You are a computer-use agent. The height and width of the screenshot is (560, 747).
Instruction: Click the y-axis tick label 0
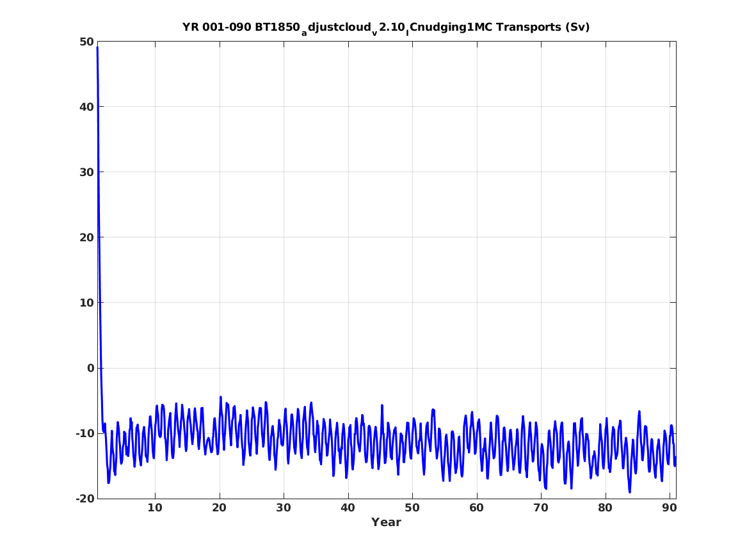[90, 368]
